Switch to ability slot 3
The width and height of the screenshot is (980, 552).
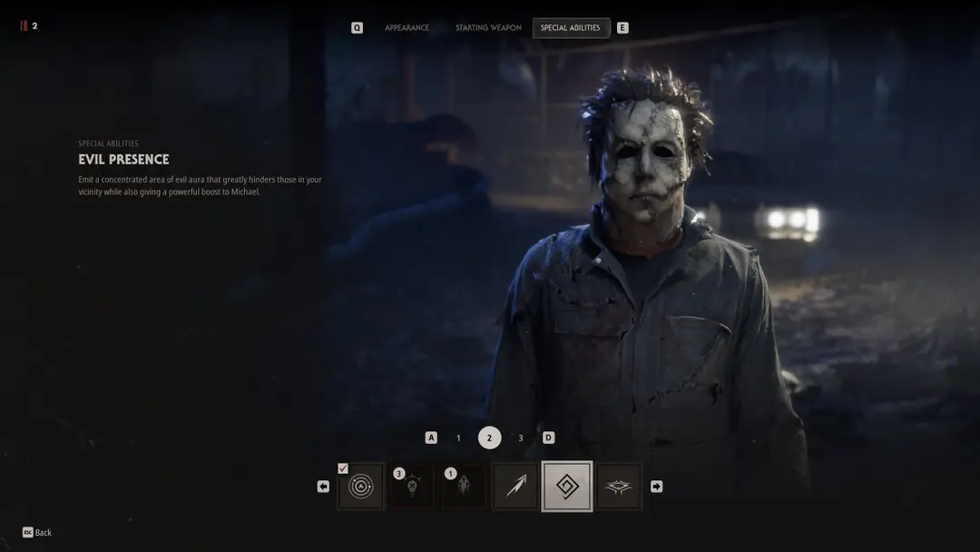(x=521, y=439)
